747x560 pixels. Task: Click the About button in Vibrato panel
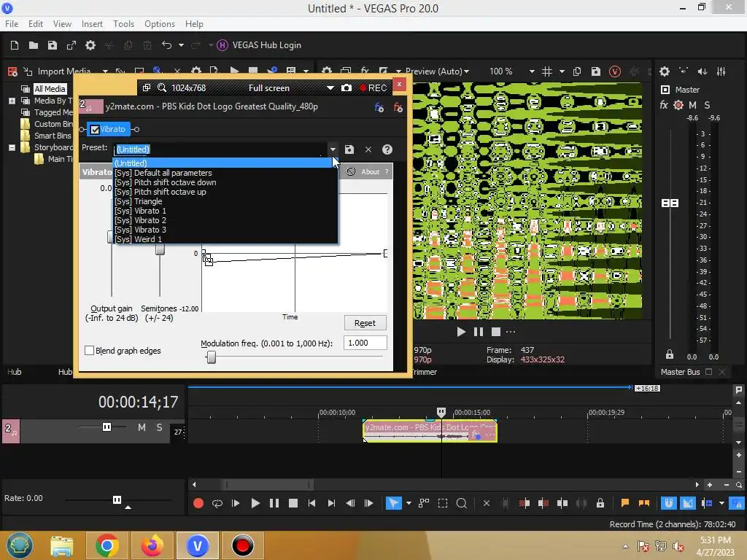tap(370, 172)
